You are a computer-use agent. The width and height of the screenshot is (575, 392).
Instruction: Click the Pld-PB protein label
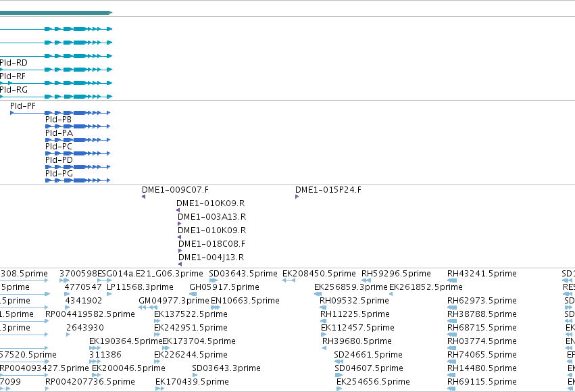point(58,120)
